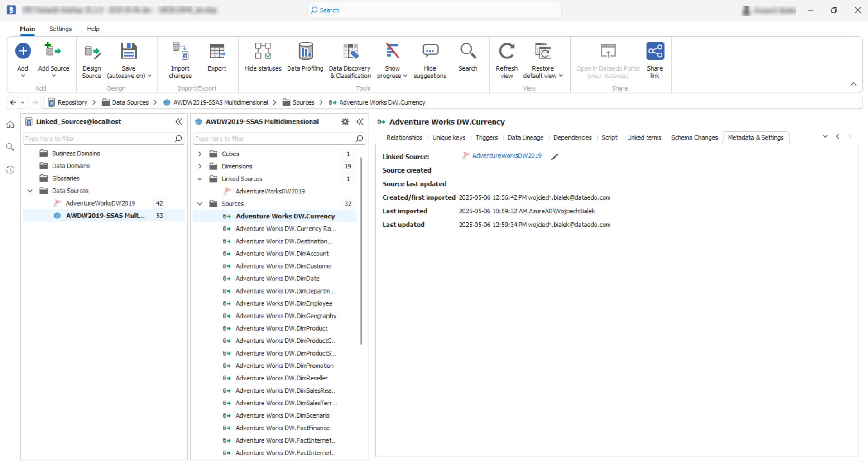Open the Add dropdown arrow
Screen dimensions: 868x462
click(x=23, y=76)
